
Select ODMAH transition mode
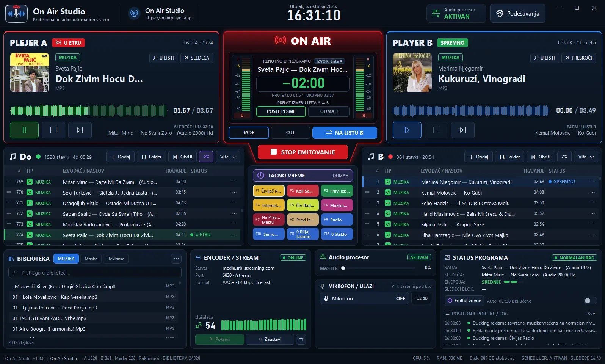click(329, 111)
